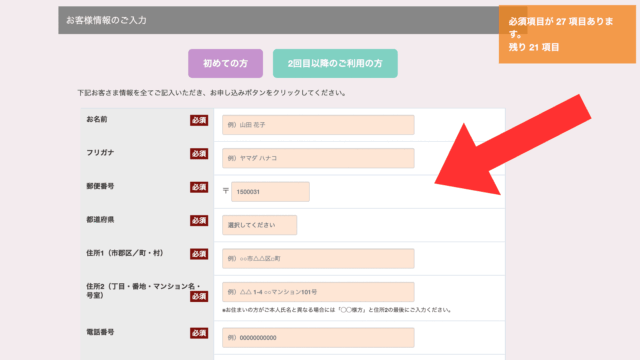This screenshot has height=360, width=640.
Task: Click the 都道府県 label text
Action: [x=100, y=220]
